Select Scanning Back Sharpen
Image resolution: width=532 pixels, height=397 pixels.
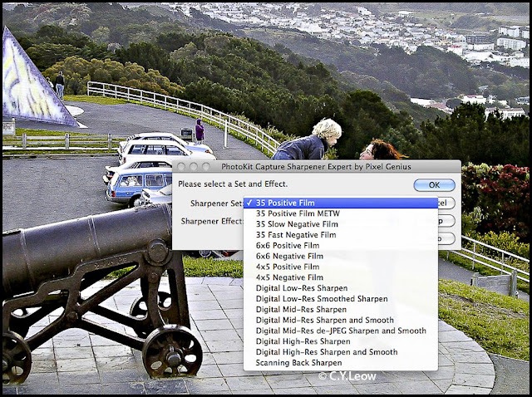[341, 363]
